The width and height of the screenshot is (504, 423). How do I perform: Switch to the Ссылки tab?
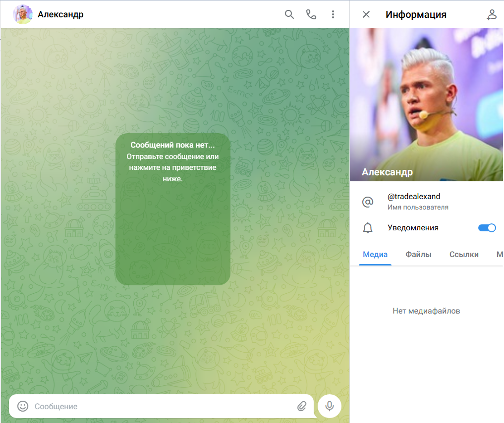pyautogui.click(x=464, y=255)
